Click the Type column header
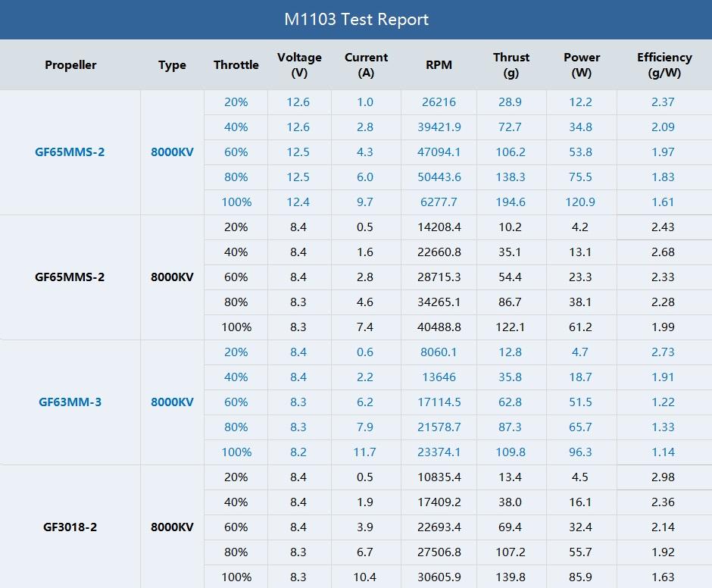 click(172, 65)
